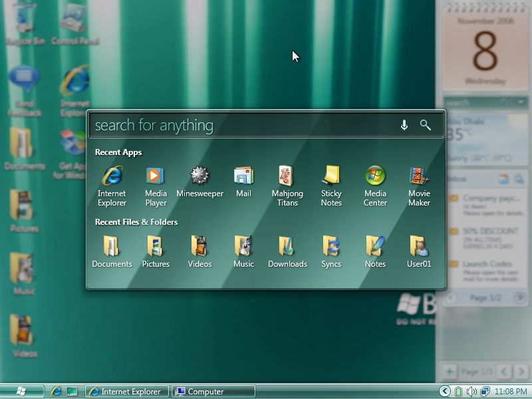The image size is (532, 399).
Task: Open Internet Explorer desktop shortcut
Action: [x=74, y=91]
